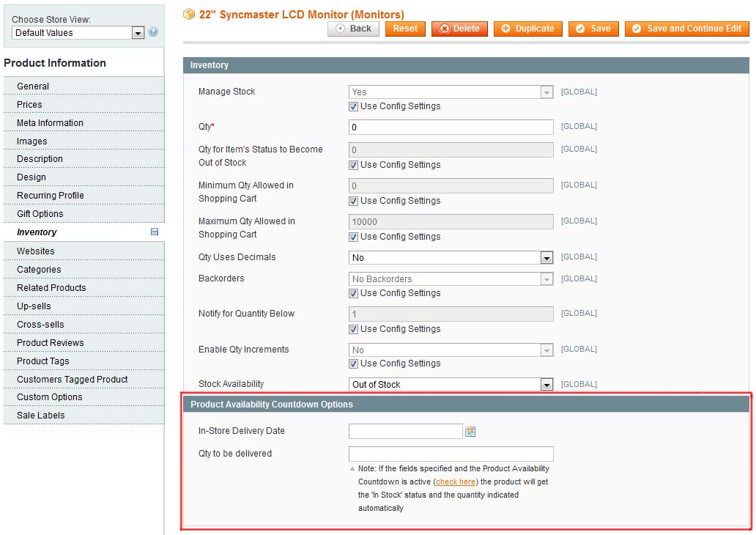
Task: Click the Qty for Out of Stock status field
Action: [451, 150]
